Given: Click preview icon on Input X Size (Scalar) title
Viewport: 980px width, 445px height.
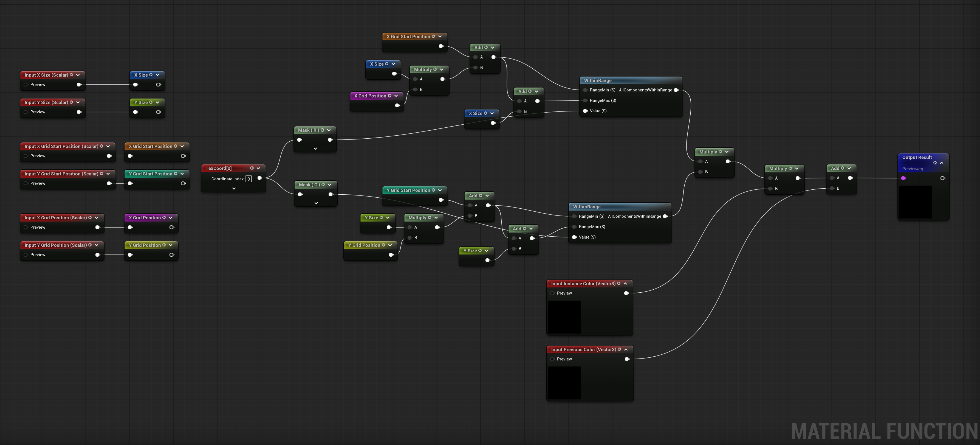Looking at the screenshot, I should (x=71, y=75).
